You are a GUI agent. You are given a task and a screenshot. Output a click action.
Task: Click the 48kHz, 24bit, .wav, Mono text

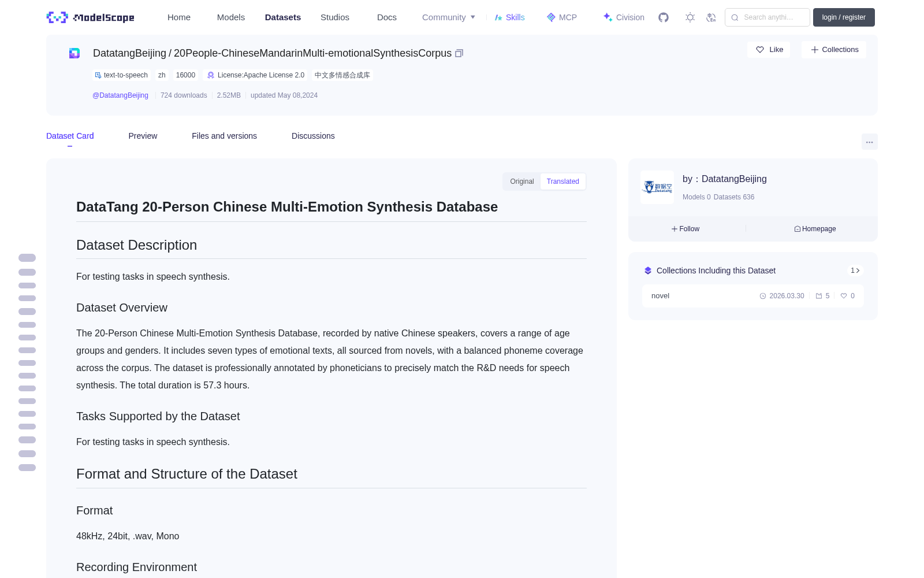point(128,536)
